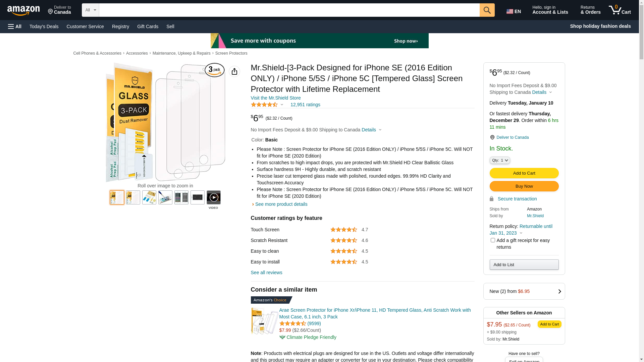Expand the star rating breakdown arrow
This screenshot has width=644, height=362.
point(282,105)
